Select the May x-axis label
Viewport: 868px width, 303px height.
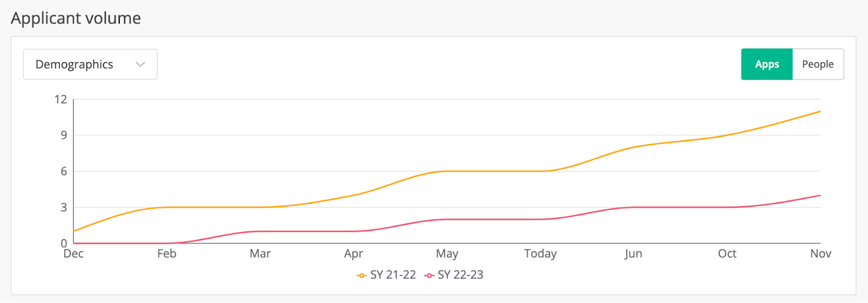447,254
